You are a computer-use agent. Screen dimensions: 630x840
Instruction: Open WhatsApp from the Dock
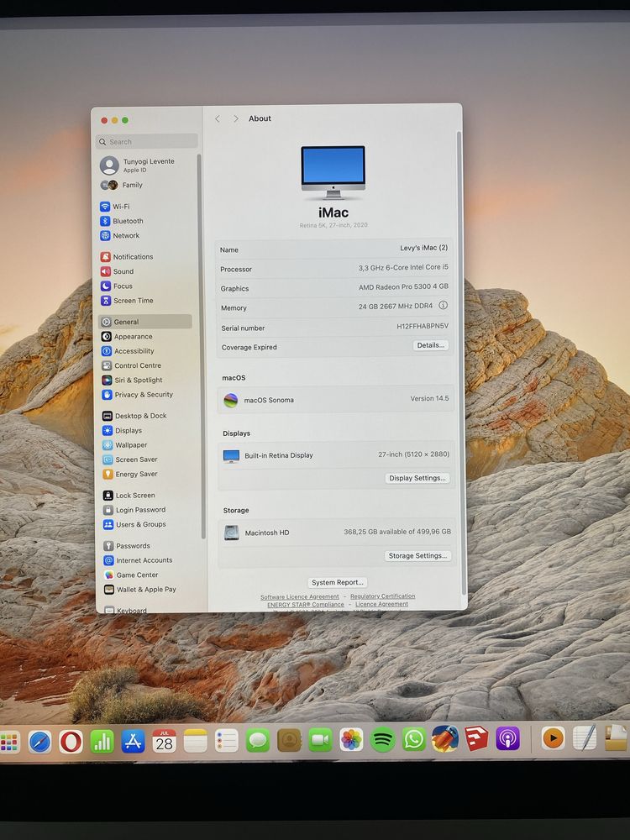tap(413, 739)
